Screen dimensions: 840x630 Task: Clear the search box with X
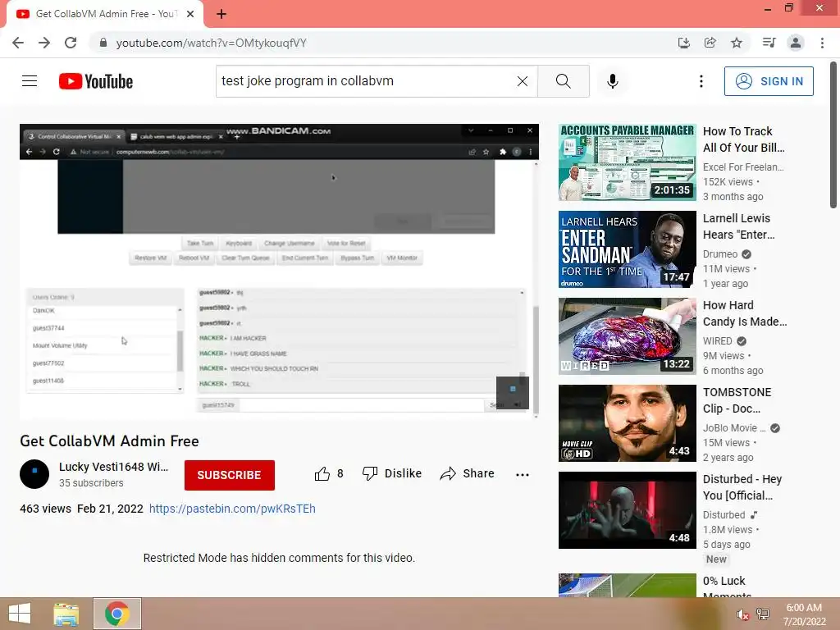(x=523, y=81)
